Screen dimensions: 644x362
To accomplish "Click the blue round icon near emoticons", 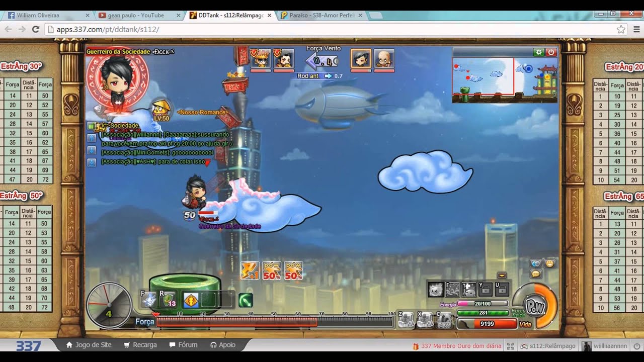I will [536, 263].
